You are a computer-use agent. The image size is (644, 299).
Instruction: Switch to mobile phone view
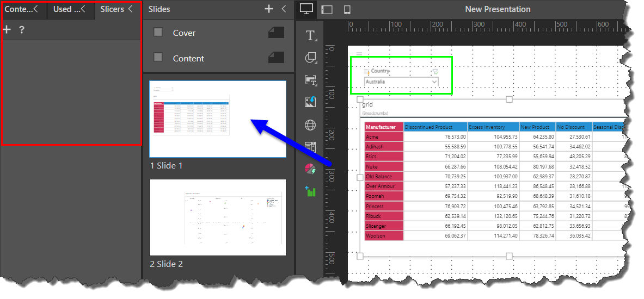pos(347,9)
